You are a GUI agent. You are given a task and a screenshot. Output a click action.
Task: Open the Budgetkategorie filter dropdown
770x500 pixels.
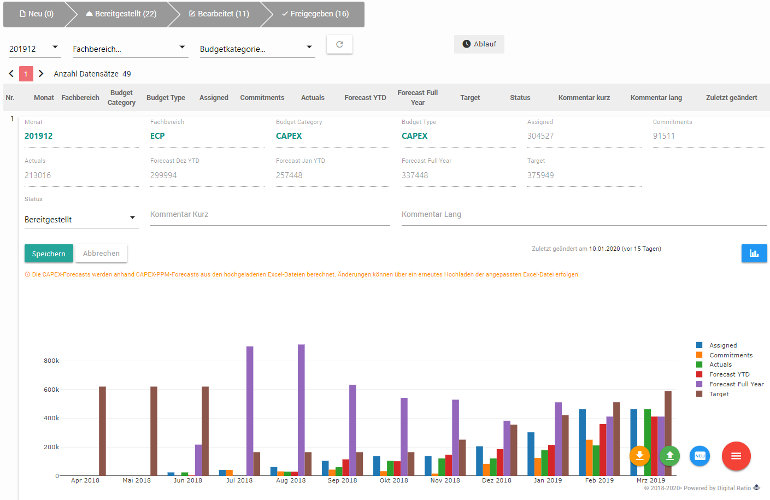[x=256, y=48]
